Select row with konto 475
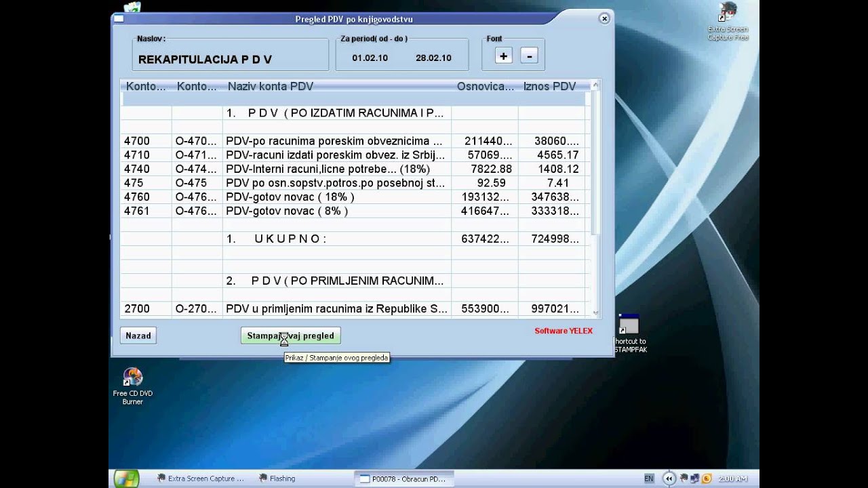Screen dimensions: 868x488 tap(353, 183)
